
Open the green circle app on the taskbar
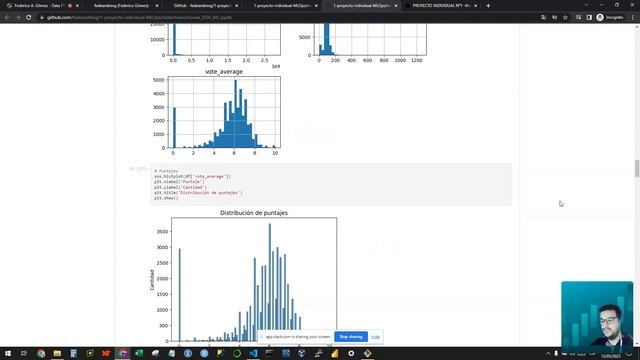point(237,353)
